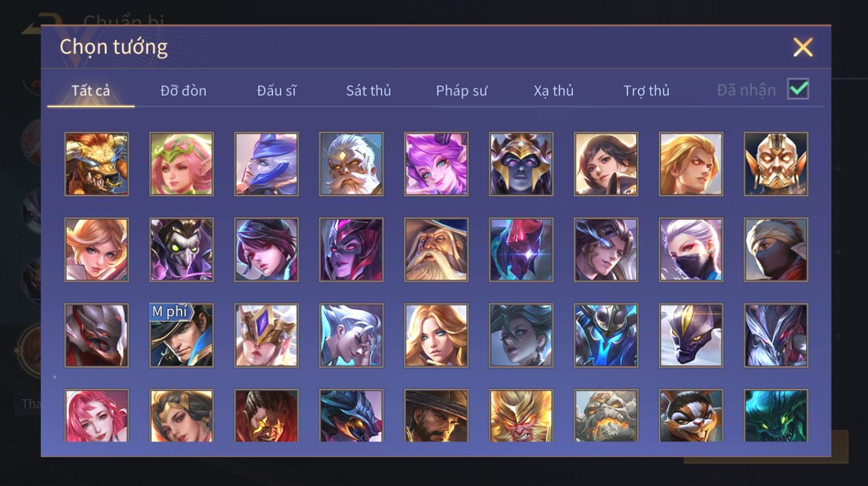The height and width of the screenshot is (486, 868).
Task: Pick the hero with the 'M phí' label
Action: point(181,335)
